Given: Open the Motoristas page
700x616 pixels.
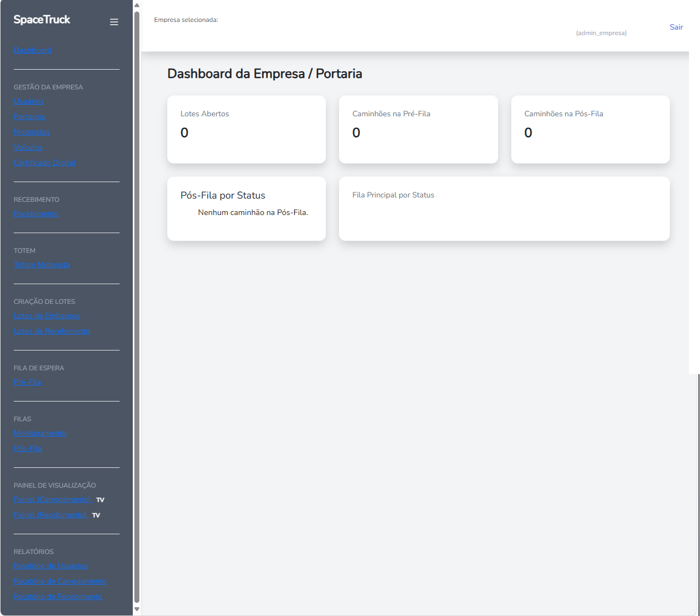Looking at the screenshot, I should point(31,132).
